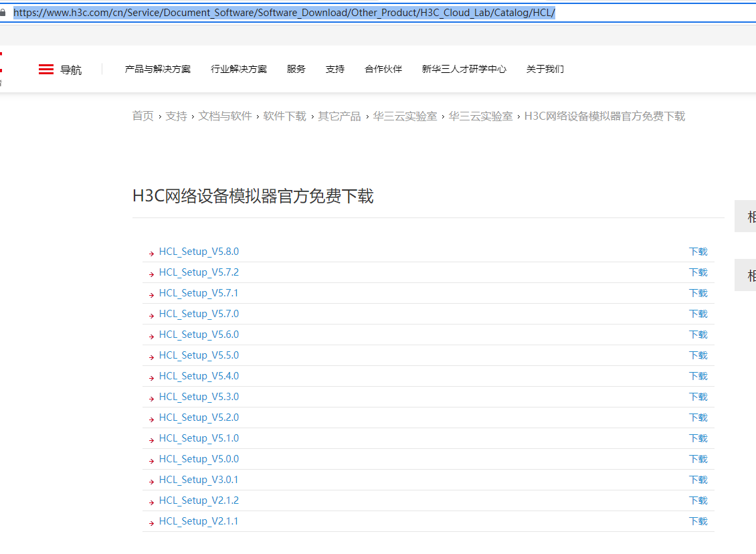Viewport: 756px width, 554px height.
Task: Open 关于我们 menu item
Action: click(x=545, y=69)
